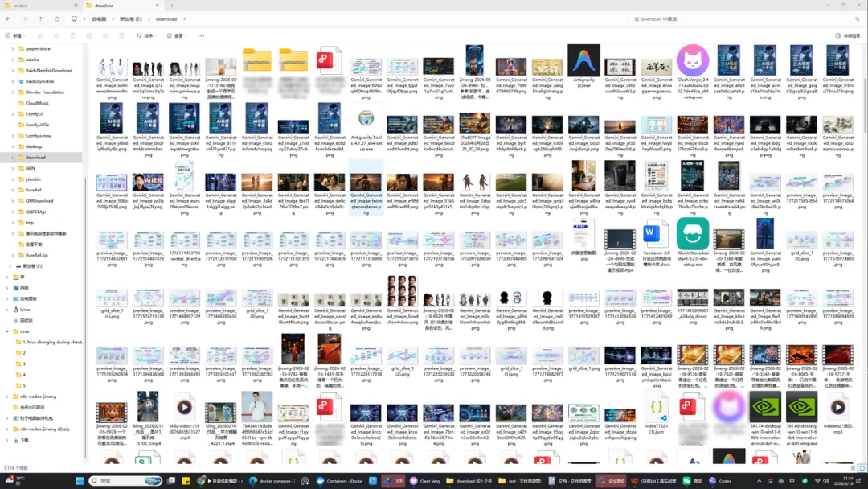Click the share icon in toolbar
This screenshot has height=489, width=868.
(105, 35)
